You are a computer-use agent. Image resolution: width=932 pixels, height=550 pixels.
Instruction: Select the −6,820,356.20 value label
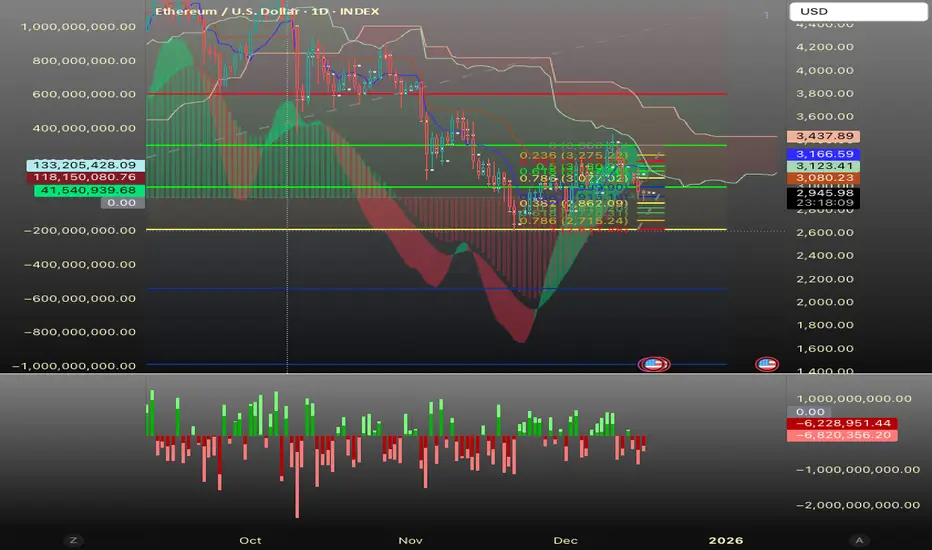(x=842, y=435)
